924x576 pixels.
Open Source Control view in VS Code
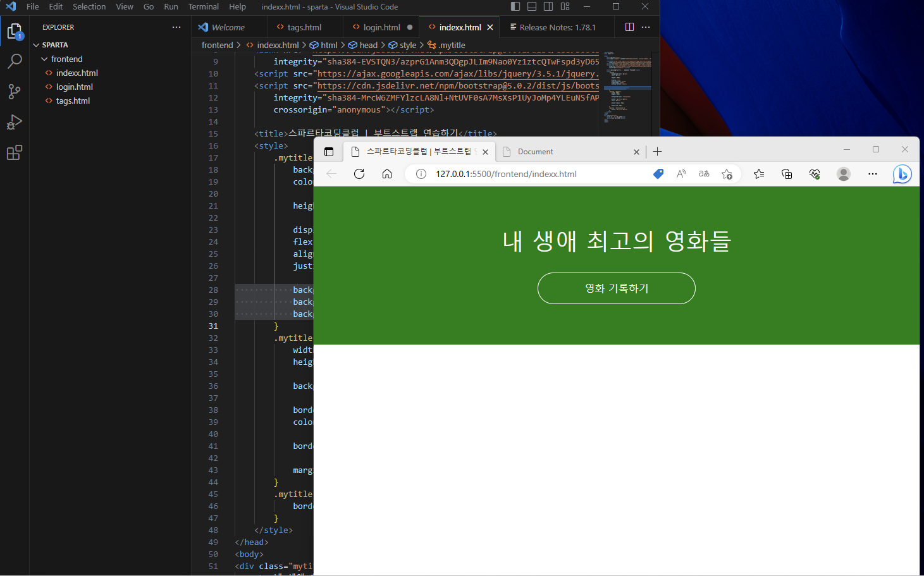click(15, 92)
